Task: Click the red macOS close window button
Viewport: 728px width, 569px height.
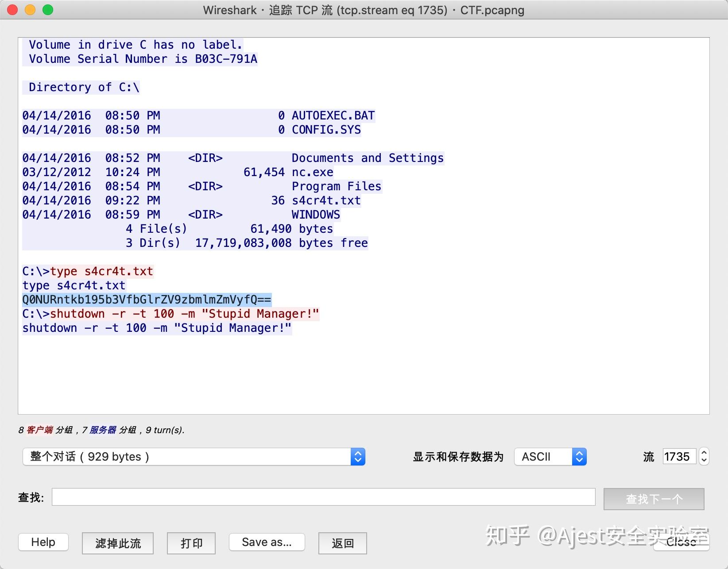Action: click(12, 10)
